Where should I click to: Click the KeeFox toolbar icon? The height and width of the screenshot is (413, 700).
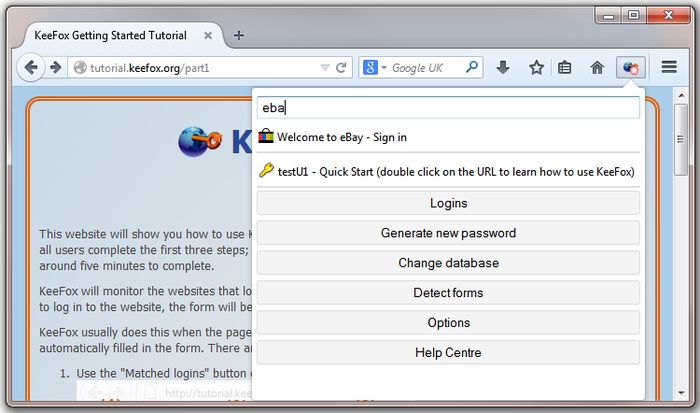[630, 68]
